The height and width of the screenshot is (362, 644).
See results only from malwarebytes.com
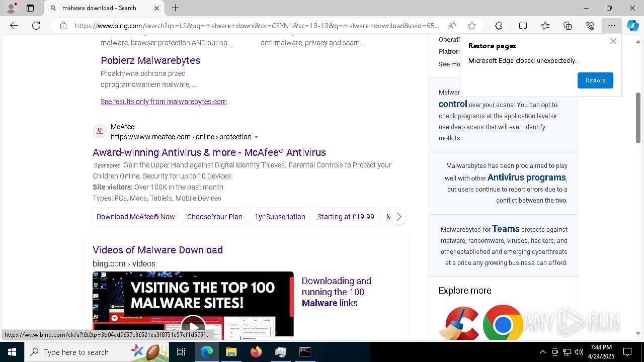(x=164, y=102)
